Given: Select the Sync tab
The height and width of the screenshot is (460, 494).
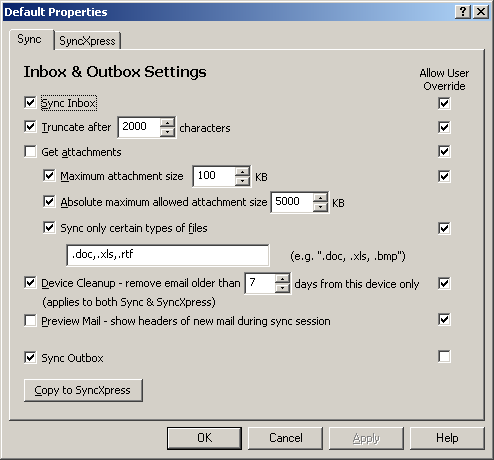Looking at the screenshot, I should coord(30,39).
